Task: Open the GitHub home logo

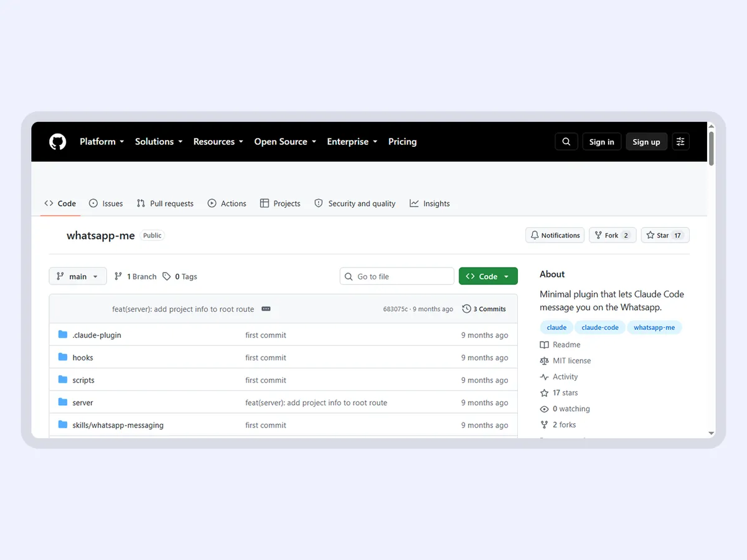Action: click(x=57, y=142)
